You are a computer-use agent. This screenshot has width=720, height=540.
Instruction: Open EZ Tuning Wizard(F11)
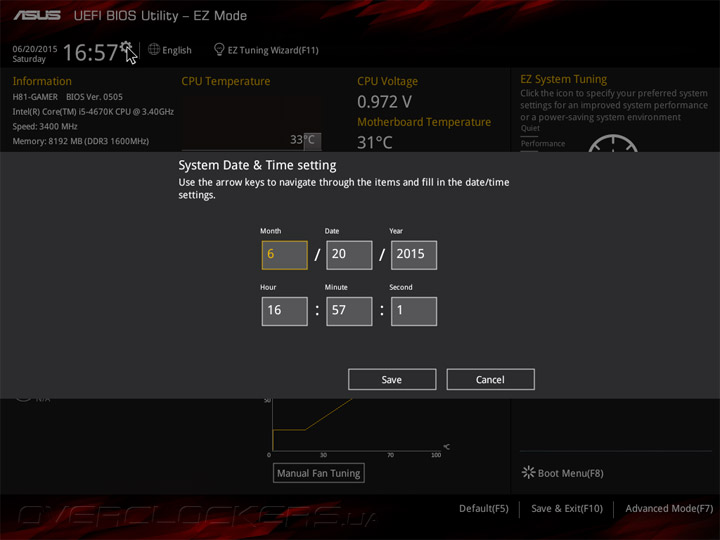273,50
